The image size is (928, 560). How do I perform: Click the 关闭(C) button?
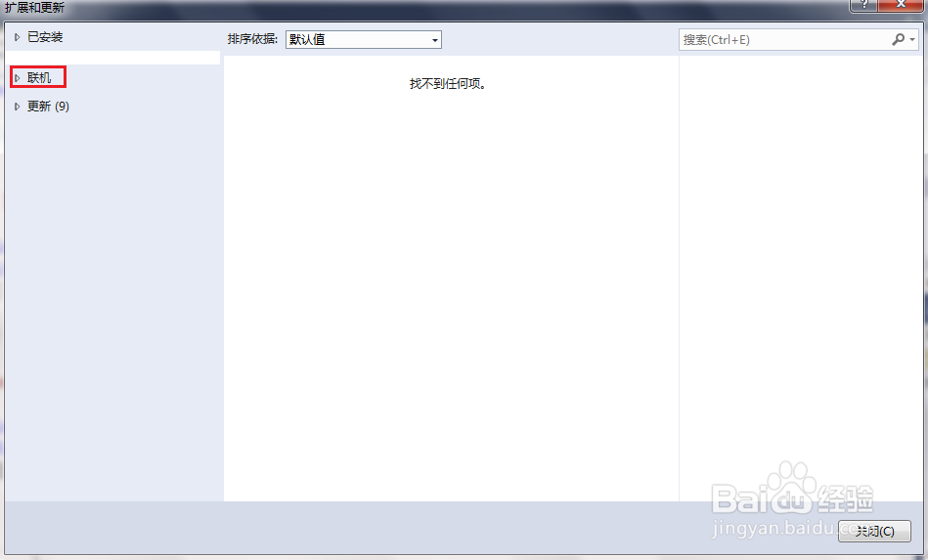point(874,531)
